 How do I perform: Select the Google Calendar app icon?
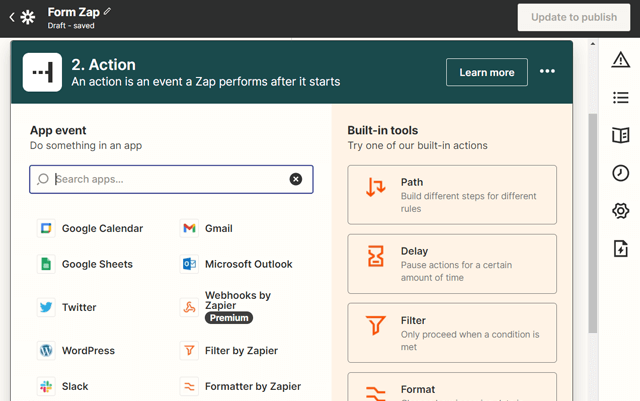(46, 228)
